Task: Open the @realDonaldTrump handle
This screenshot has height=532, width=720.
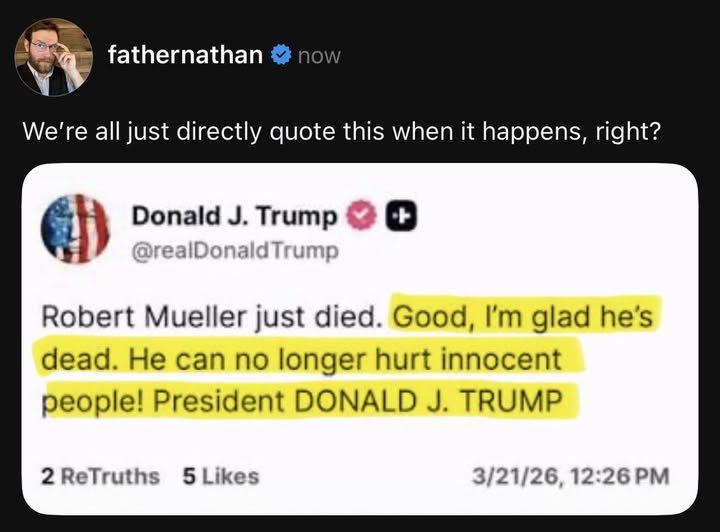Action: [x=235, y=250]
